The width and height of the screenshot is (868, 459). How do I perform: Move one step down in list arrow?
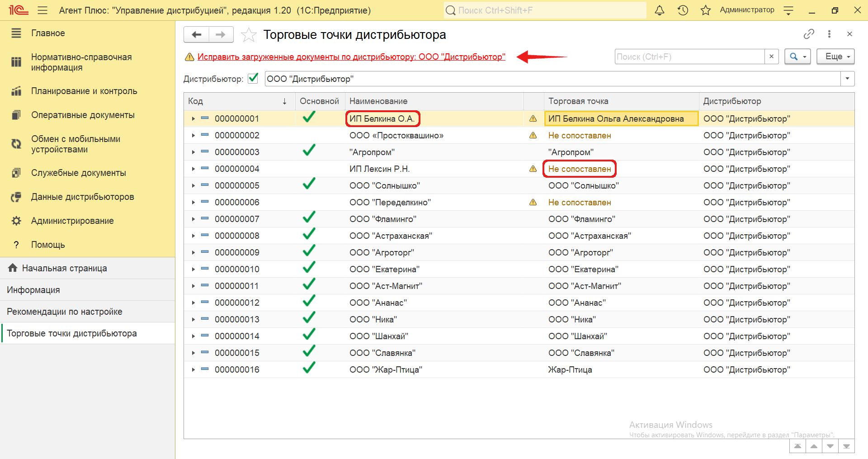[830, 446]
